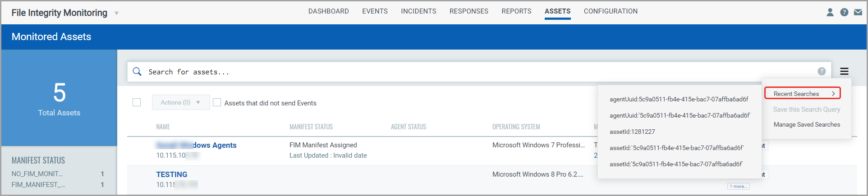The width and height of the screenshot is (868, 196).
Task: Open the Configuration tab
Action: (611, 11)
